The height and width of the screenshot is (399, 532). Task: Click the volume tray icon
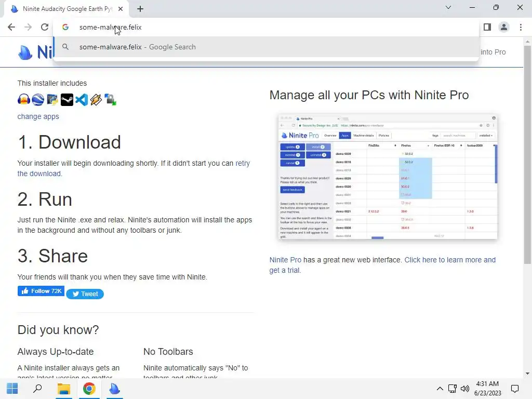[465, 389]
